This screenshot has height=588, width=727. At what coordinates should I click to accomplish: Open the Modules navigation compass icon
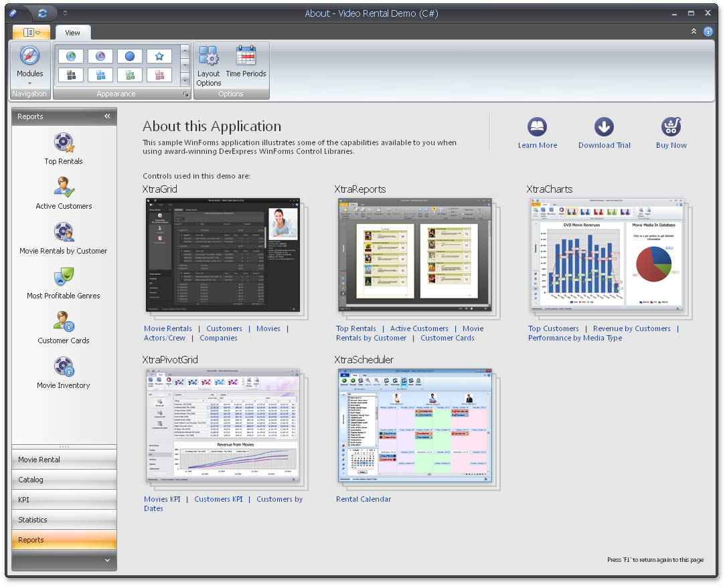(29, 56)
